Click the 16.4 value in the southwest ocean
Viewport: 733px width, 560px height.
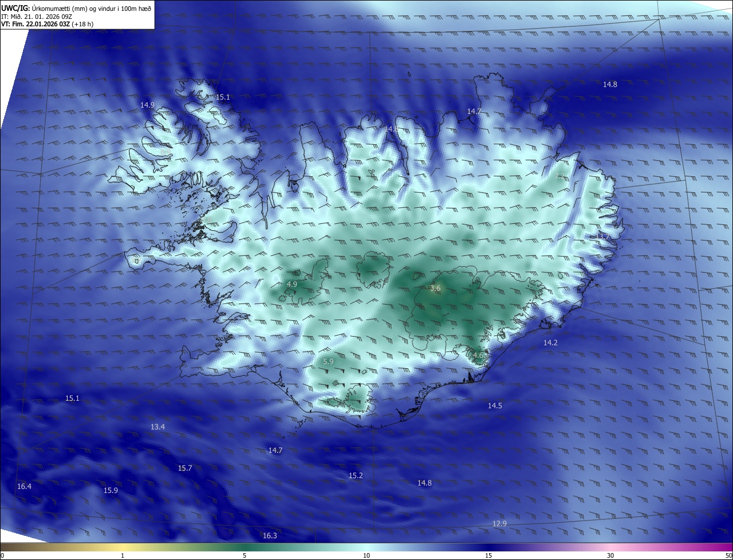(x=24, y=486)
